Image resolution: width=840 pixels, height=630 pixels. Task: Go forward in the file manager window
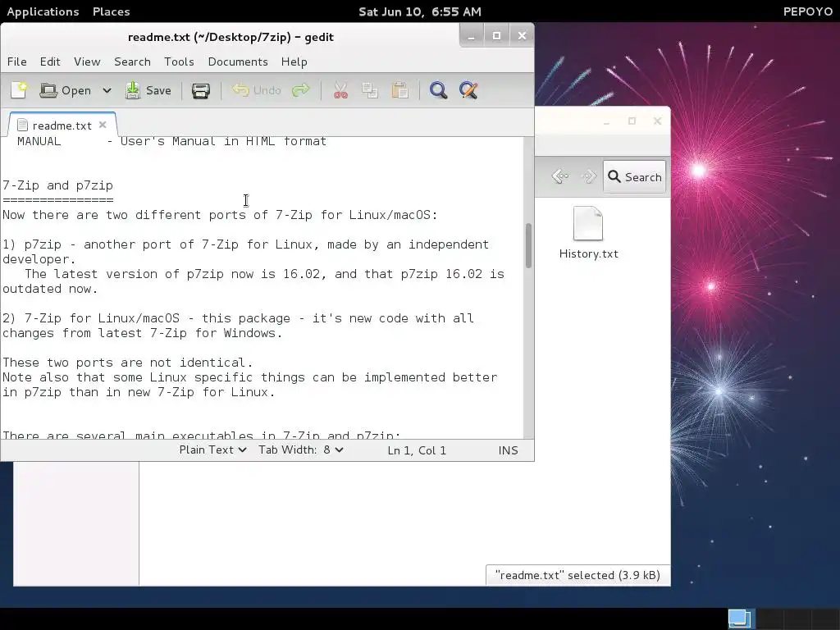[589, 176]
